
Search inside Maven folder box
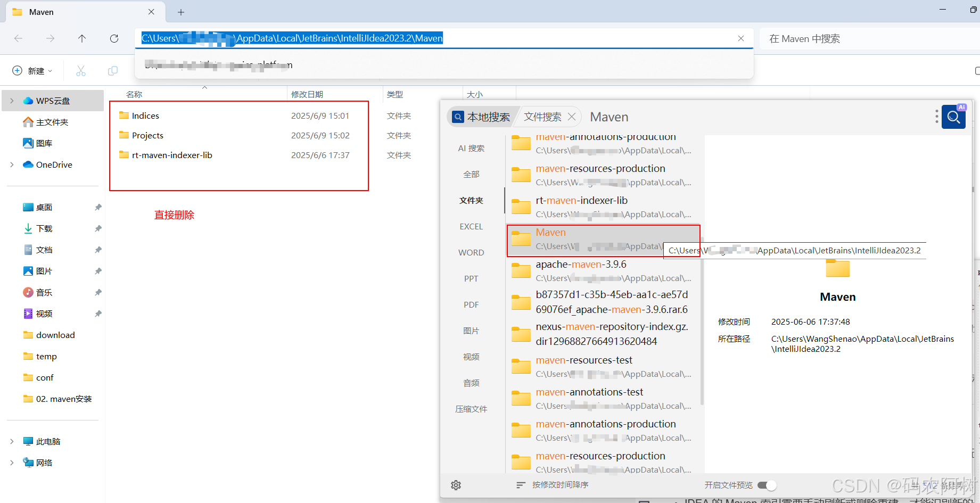[870, 39]
